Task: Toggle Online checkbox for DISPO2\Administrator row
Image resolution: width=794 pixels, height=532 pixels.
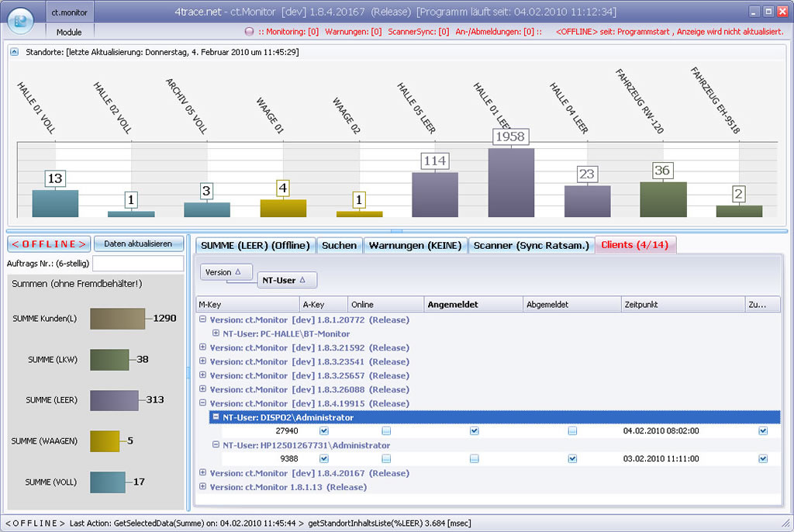Action: coord(386,431)
